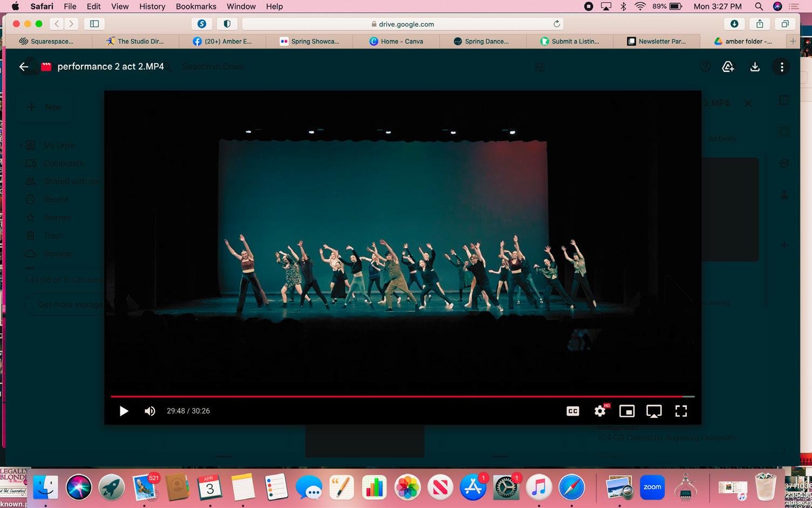Click the blue S extension icon
Viewport: 812px width, 508px height.
202,24
